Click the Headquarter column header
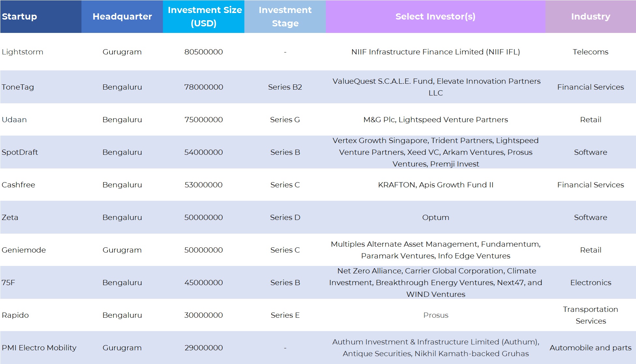The width and height of the screenshot is (636, 364). coord(122,17)
